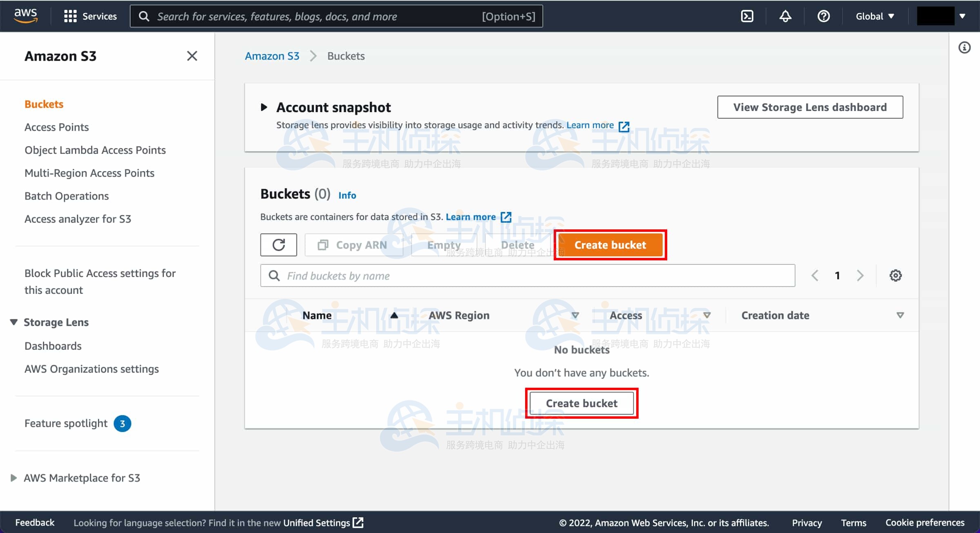
Task: Click the Find buckets by name field
Action: click(527, 276)
